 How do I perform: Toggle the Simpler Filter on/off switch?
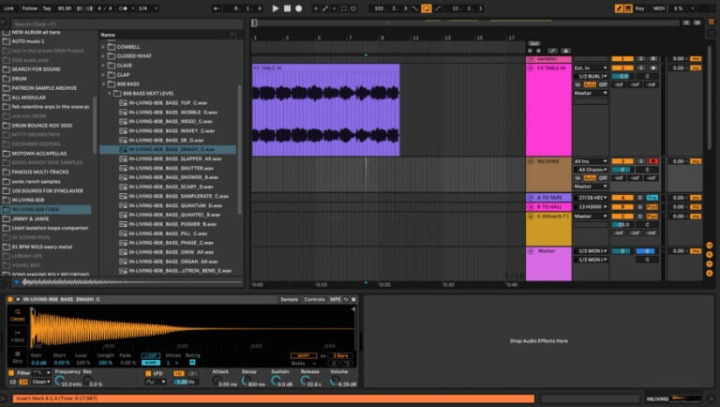pyautogui.click(x=11, y=373)
